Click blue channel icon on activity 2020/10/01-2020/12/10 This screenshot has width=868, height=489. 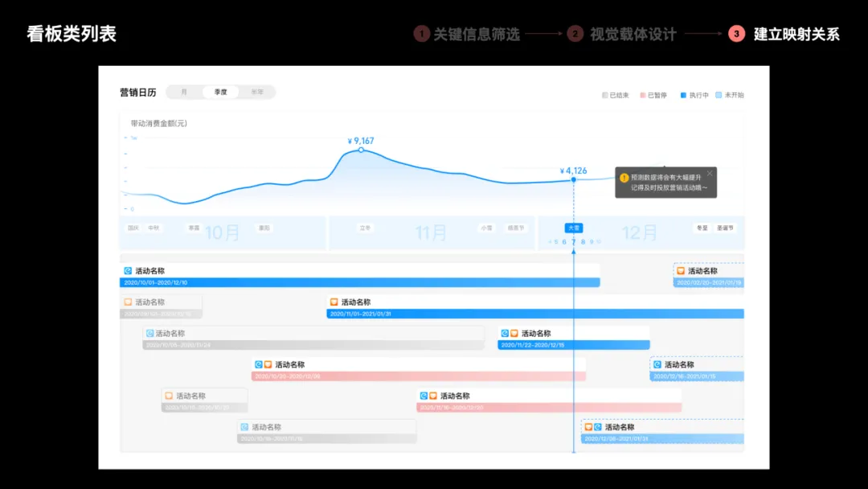tap(128, 271)
